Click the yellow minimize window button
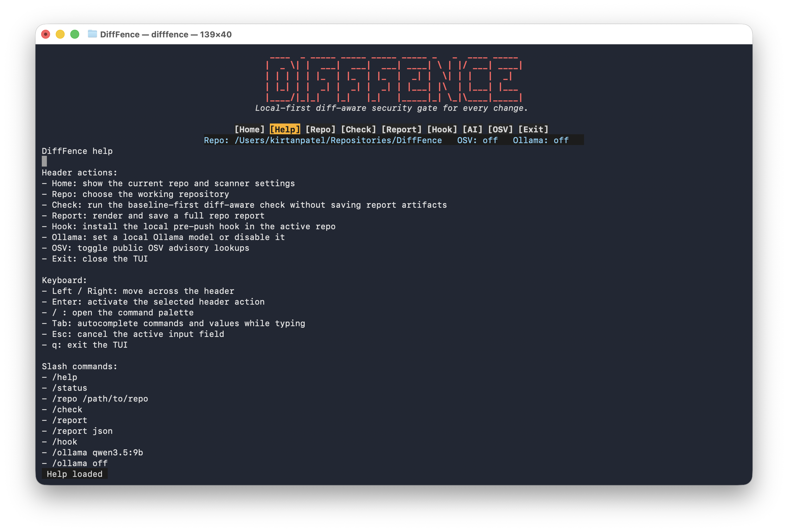The width and height of the screenshot is (788, 532). (x=60, y=34)
